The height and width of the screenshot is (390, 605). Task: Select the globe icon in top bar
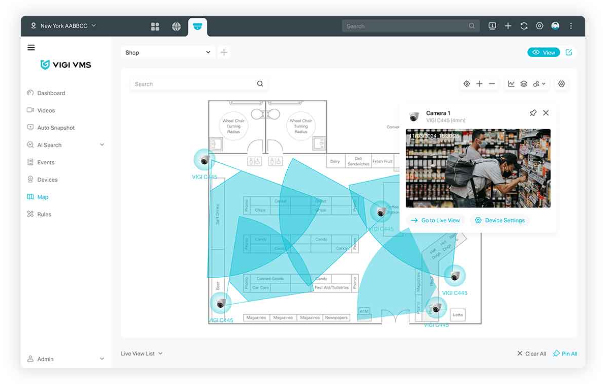pyautogui.click(x=176, y=26)
